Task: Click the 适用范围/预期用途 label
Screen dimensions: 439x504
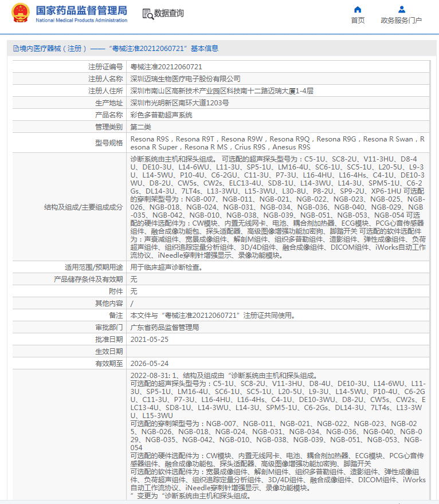Action: pyautogui.click(x=93, y=267)
